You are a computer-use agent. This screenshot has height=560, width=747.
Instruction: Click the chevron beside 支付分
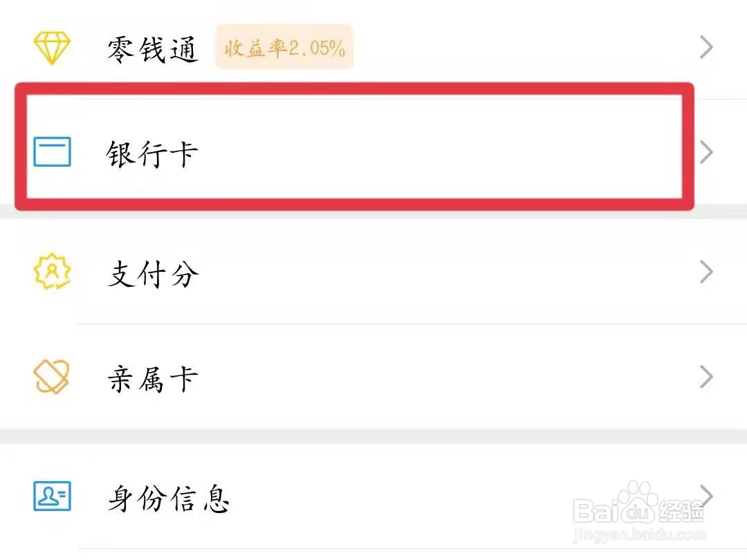pyautogui.click(x=705, y=272)
